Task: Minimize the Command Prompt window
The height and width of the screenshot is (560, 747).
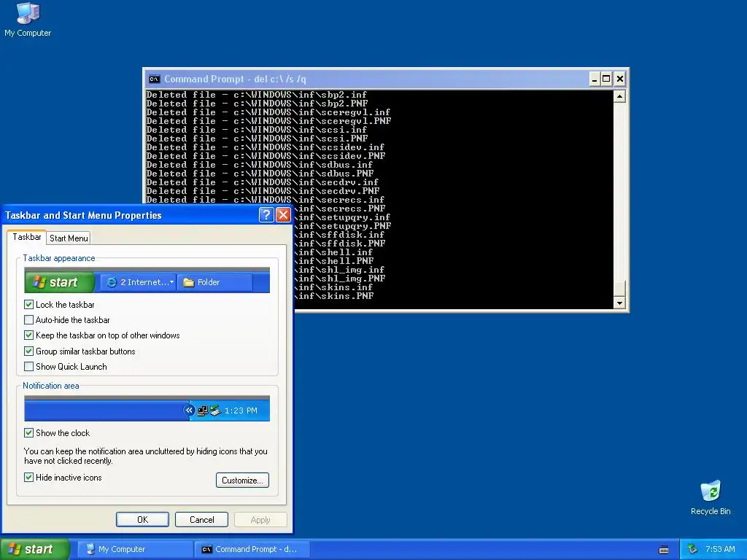Action: point(594,79)
